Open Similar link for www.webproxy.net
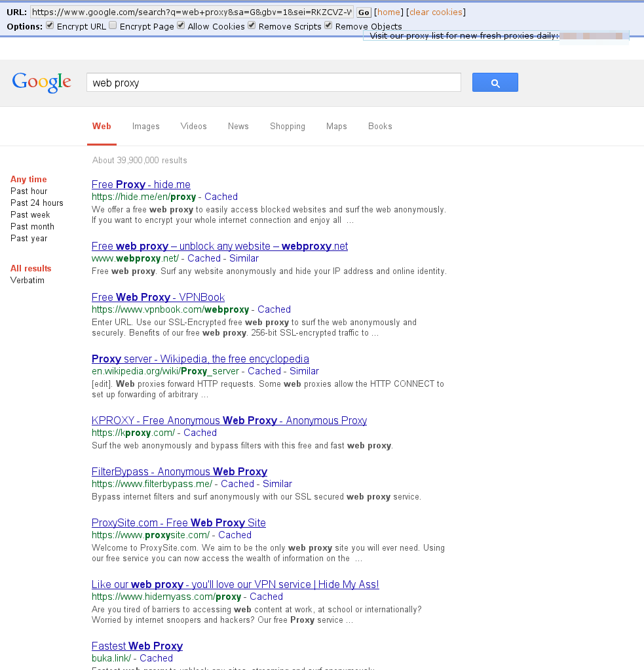Image resolution: width=644 pixels, height=670 pixels. [x=244, y=258]
